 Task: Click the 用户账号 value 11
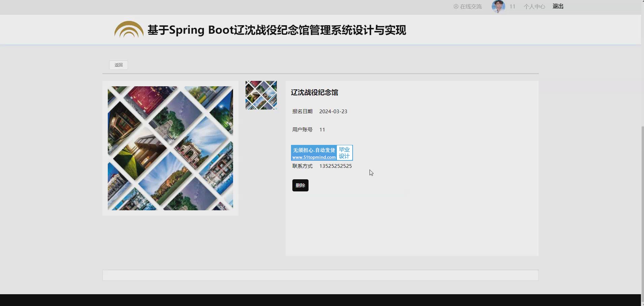click(x=322, y=130)
